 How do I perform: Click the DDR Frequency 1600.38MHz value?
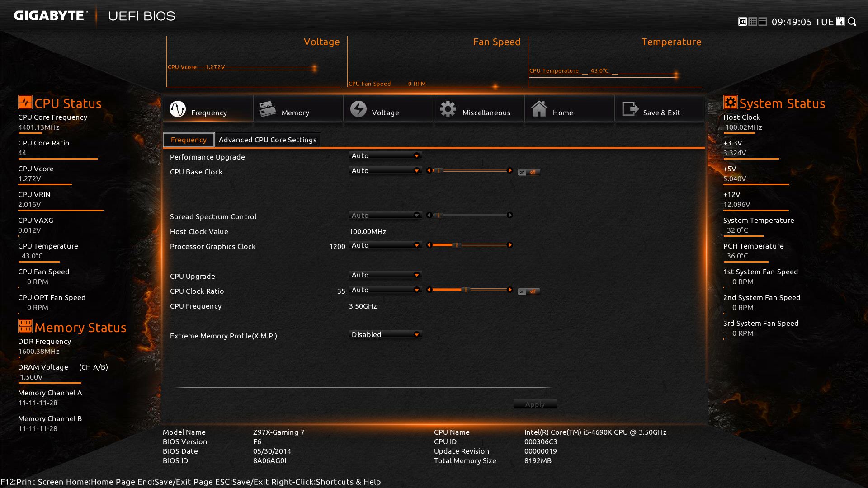pyautogui.click(x=39, y=351)
